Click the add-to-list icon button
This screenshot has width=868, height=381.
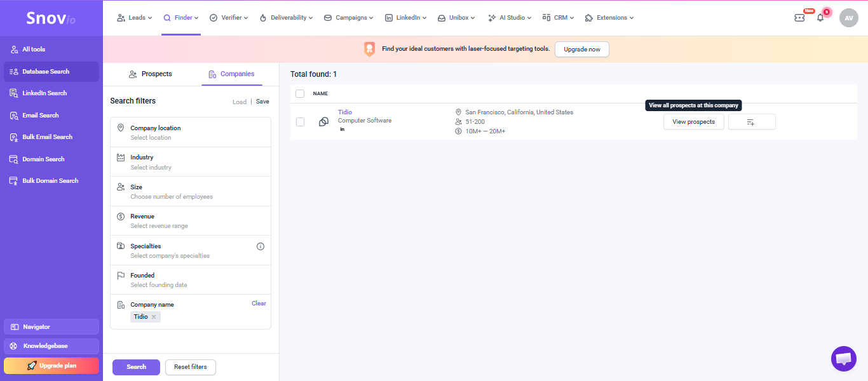coord(752,122)
